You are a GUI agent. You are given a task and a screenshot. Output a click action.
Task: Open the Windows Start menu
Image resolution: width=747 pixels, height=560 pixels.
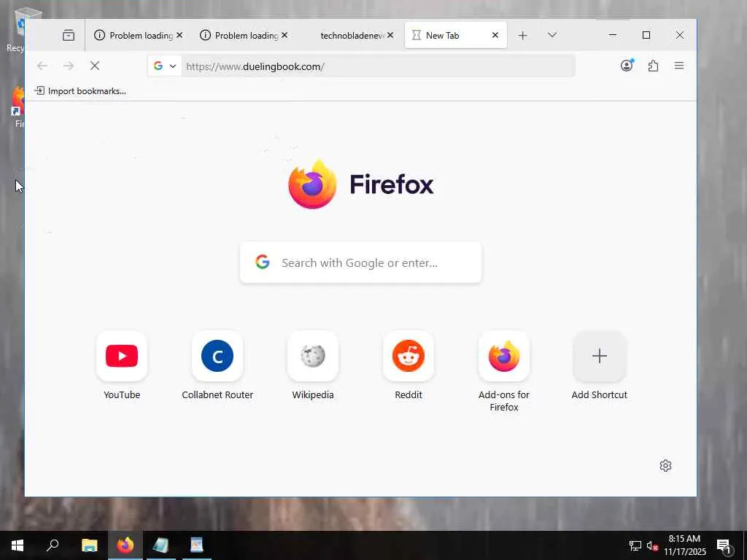[18, 545]
